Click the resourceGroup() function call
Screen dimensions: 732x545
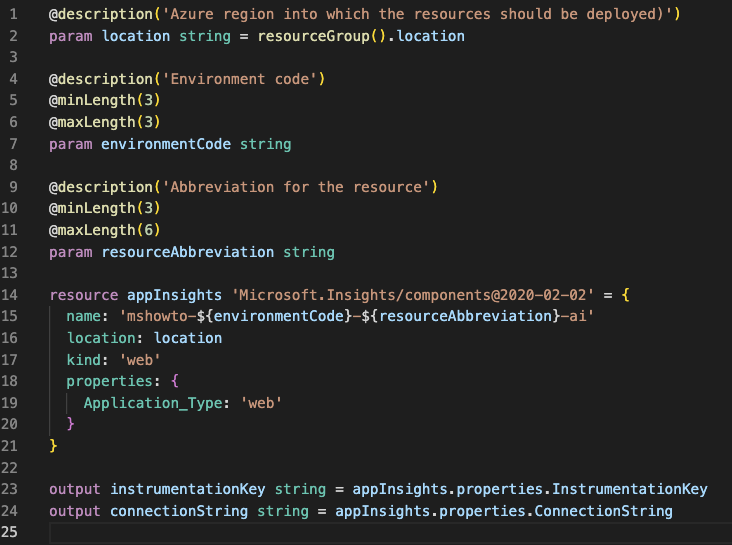(322, 36)
